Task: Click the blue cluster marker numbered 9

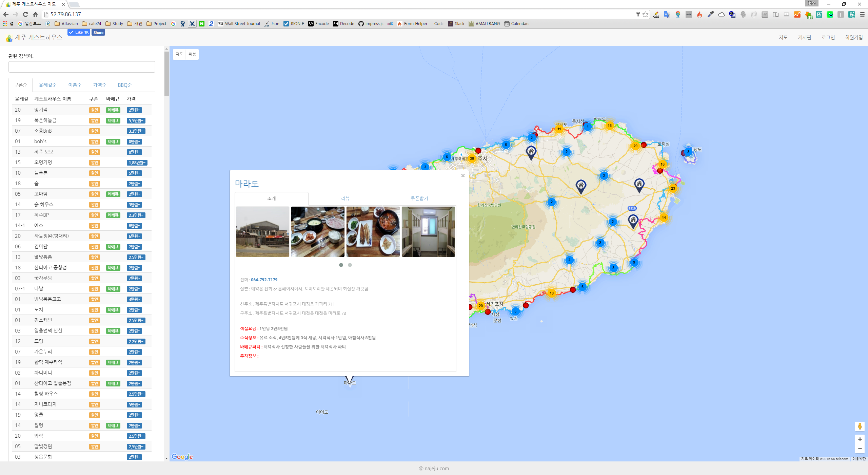Action: click(634, 262)
